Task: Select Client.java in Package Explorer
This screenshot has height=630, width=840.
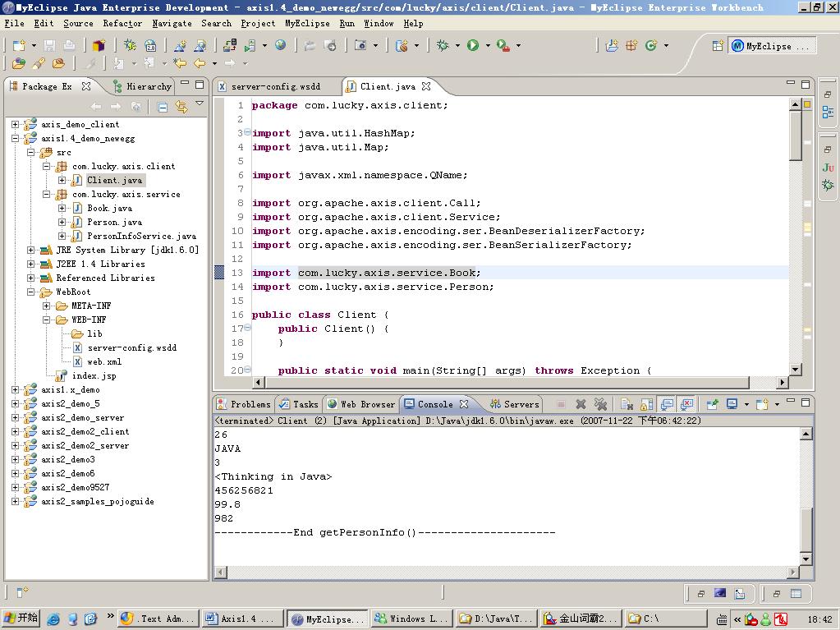Action: click(x=114, y=181)
